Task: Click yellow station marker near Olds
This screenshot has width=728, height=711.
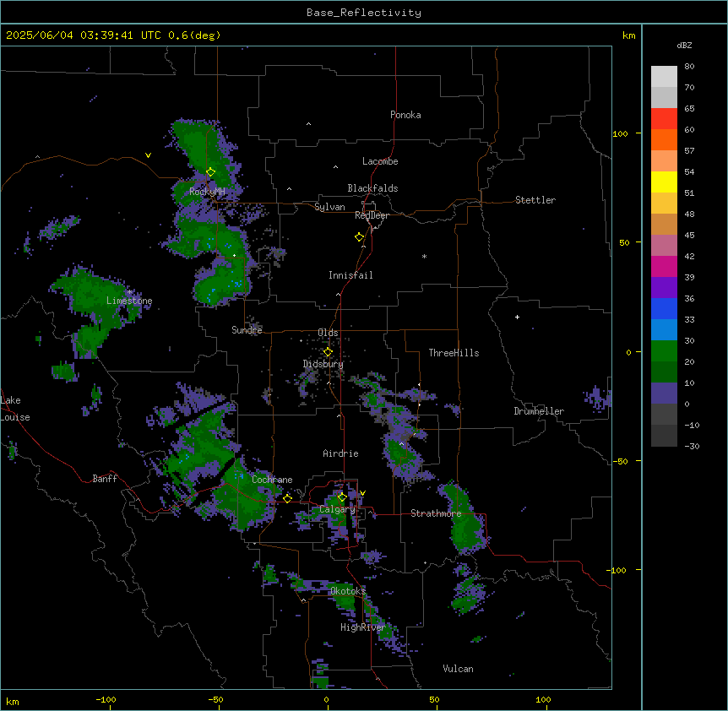Action: 328,352
